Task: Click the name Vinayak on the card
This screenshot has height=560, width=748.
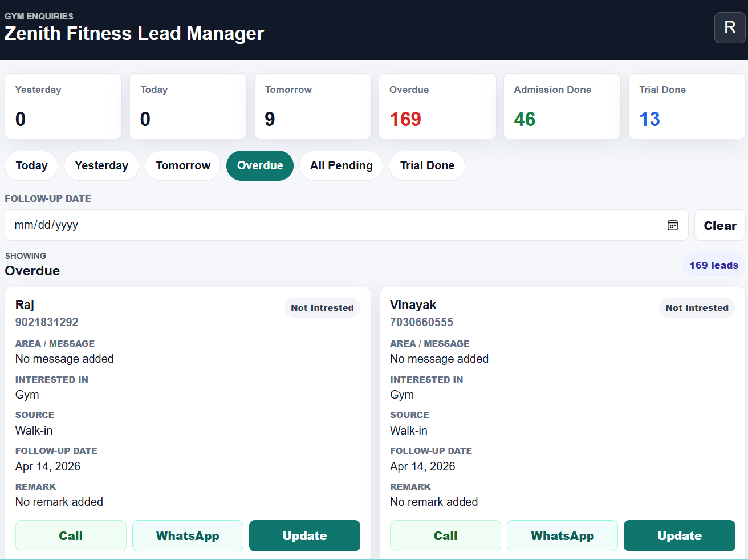Action: tap(413, 305)
